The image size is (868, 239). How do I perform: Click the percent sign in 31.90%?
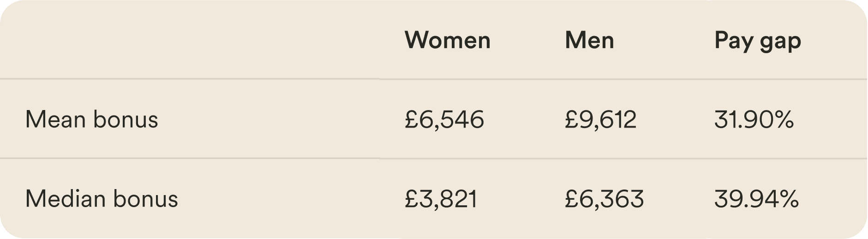point(784,119)
